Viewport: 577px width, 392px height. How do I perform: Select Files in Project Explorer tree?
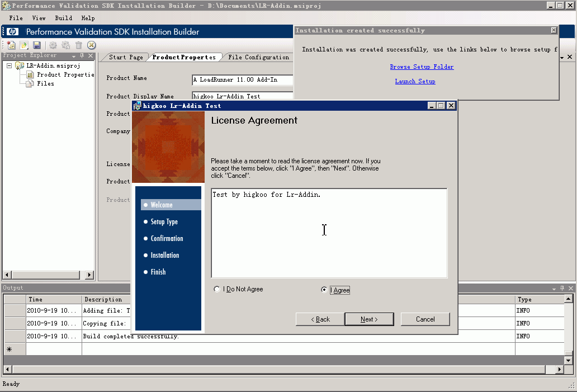pos(46,83)
